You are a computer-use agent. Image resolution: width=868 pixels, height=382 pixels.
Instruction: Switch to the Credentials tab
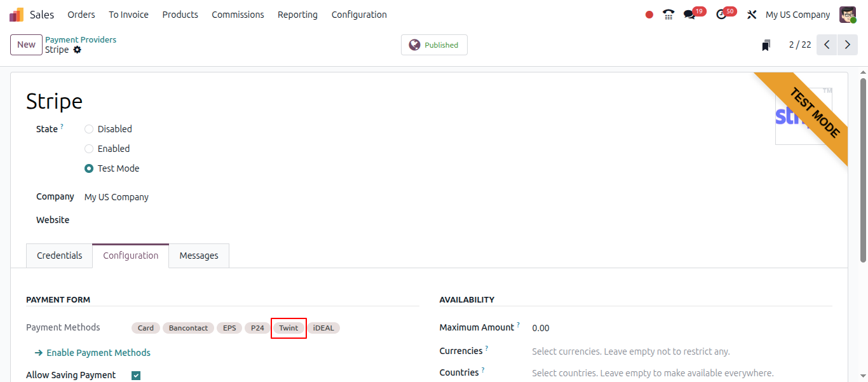(x=60, y=256)
